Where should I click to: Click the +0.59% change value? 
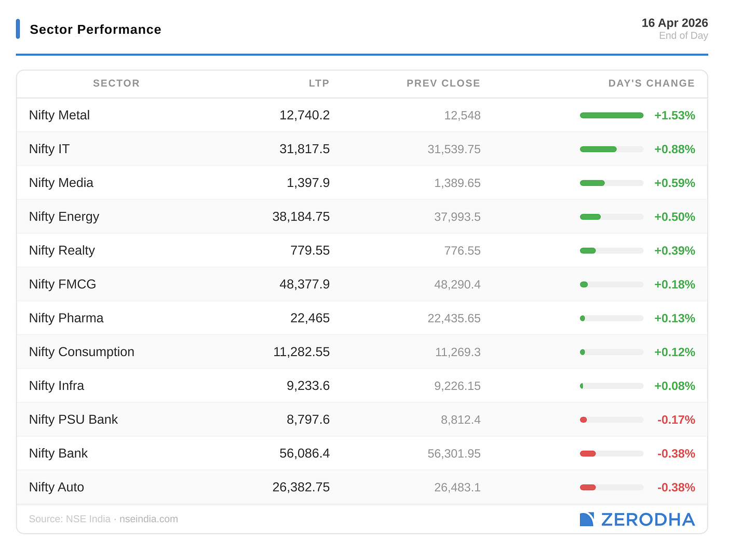[x=674, y=183]
